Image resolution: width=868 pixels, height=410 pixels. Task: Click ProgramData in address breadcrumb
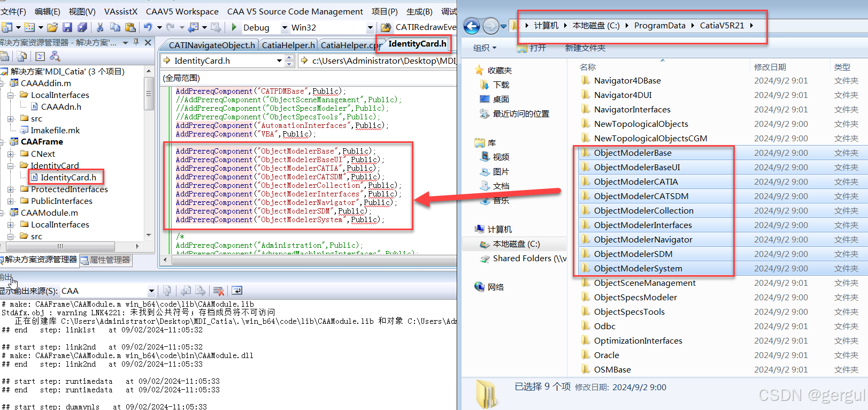[659, 25]
